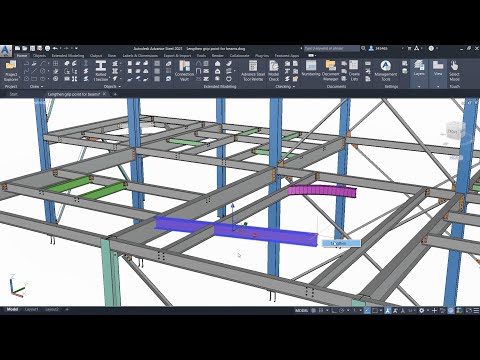
Task: Run the Model Check tool
Action: [x=274, y=71]
